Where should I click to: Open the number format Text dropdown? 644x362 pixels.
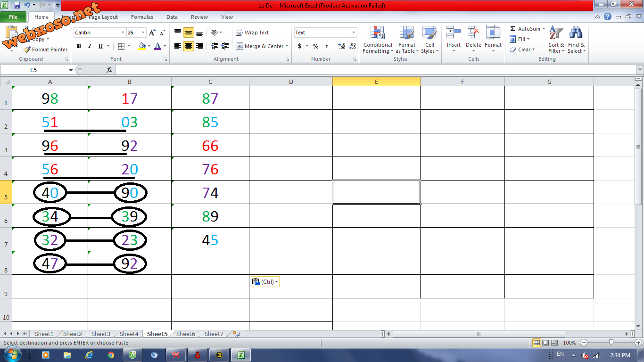pos(354,33)
